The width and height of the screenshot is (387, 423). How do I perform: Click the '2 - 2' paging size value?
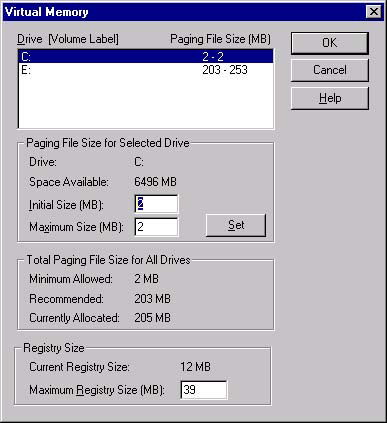[213, 57]
